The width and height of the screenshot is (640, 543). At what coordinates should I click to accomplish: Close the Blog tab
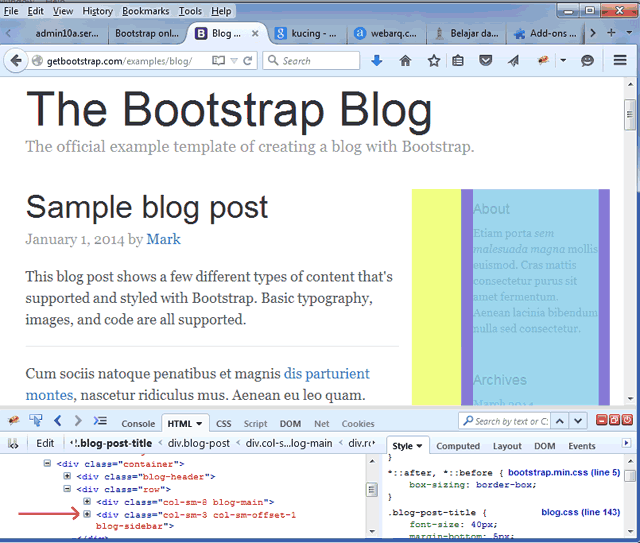[255, 33]
